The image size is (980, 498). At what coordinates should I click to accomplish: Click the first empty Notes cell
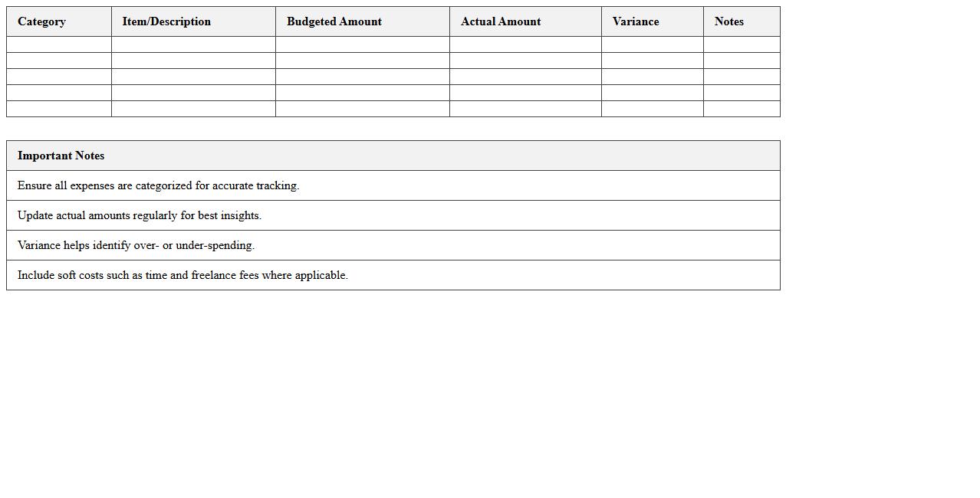pyautogui.click(x=741, y=44)
